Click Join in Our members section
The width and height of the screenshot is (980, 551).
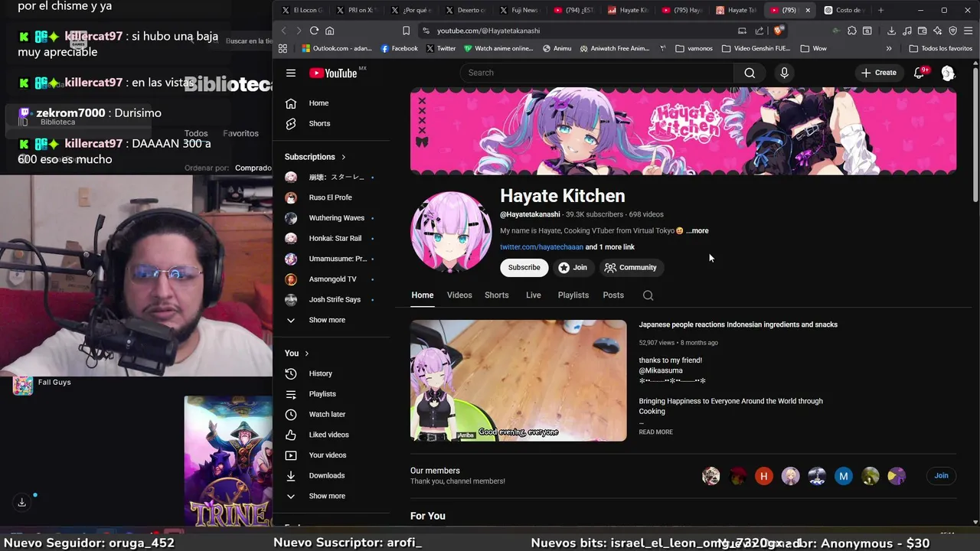pyautogui.click(x=941, y=476)
